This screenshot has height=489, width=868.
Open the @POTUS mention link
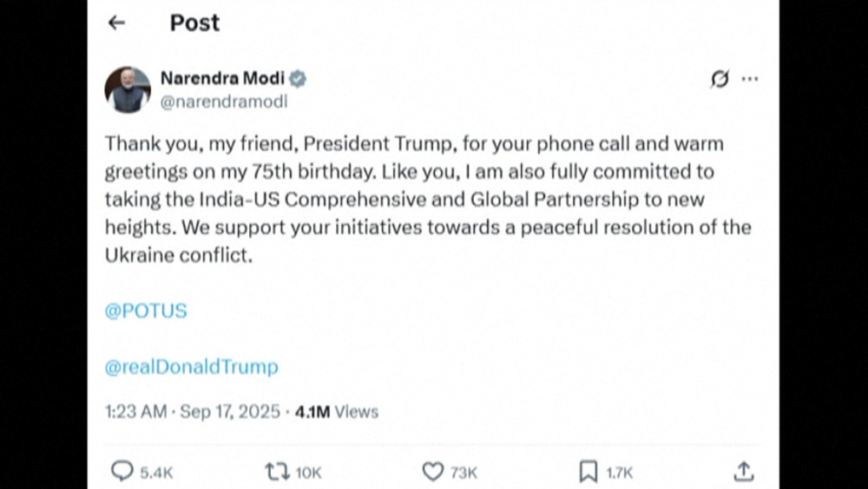click(x=146, y=311)
